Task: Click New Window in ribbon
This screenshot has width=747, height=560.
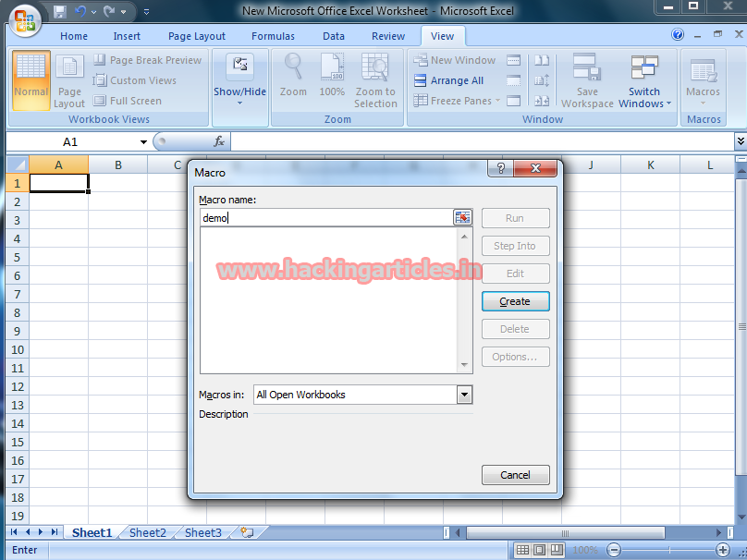Action: click(455, 60)
